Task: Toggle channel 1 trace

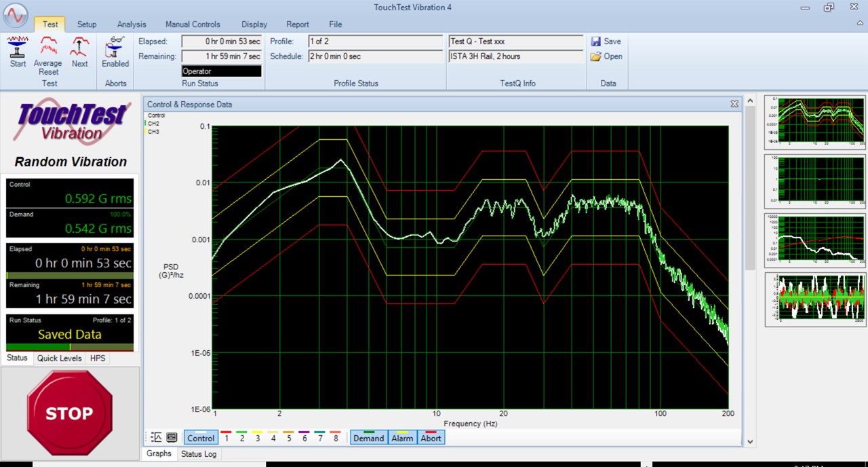Action: point(226,438)
